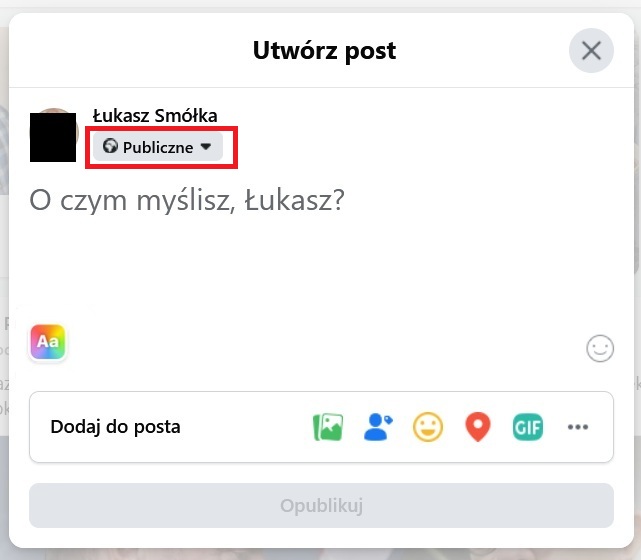Close the Utwórz post dialog
Image resolution: width=641 pixels, height=560 pixels.
coord(591,51)
